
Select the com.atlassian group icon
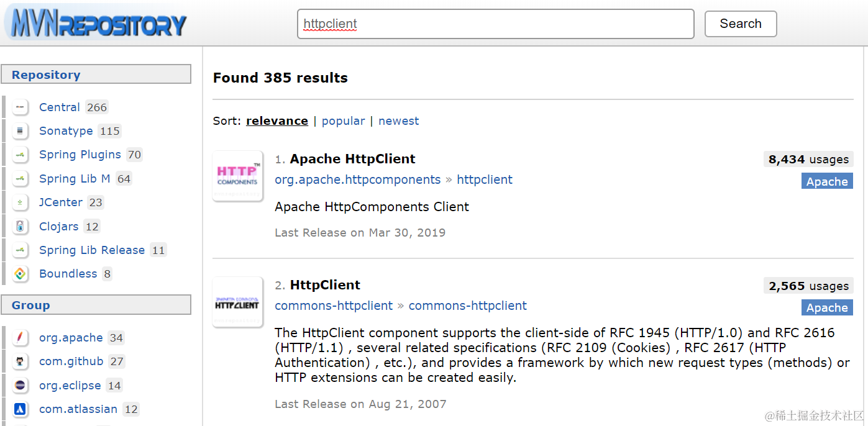pyautogui.click(x=21, y=409)
